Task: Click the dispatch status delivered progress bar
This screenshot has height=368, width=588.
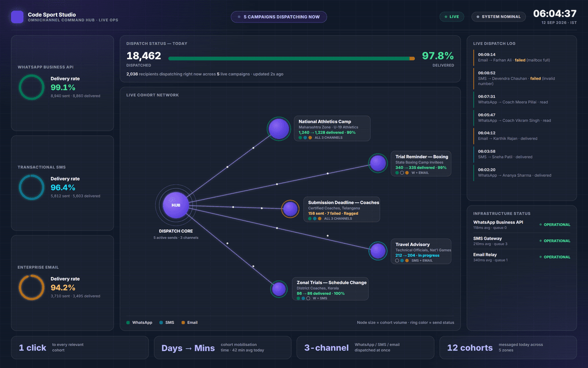Action: point(291,58)
